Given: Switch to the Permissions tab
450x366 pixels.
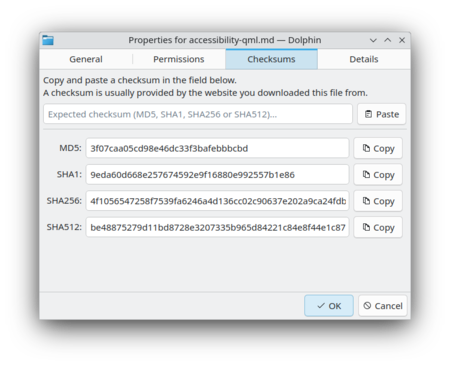Looking at the screenshot, I should [x=179, y=59].
